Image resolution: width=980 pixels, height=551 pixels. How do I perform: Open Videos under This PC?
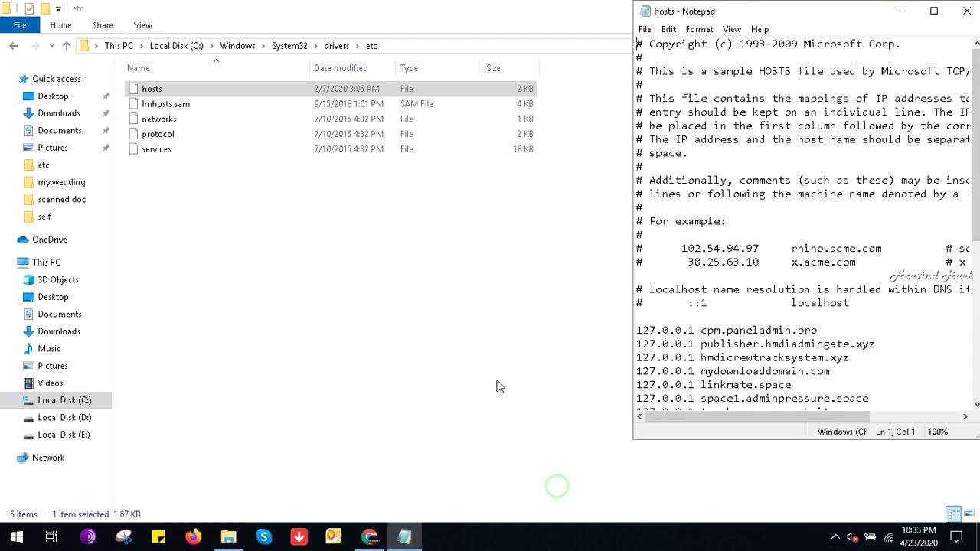50,383
